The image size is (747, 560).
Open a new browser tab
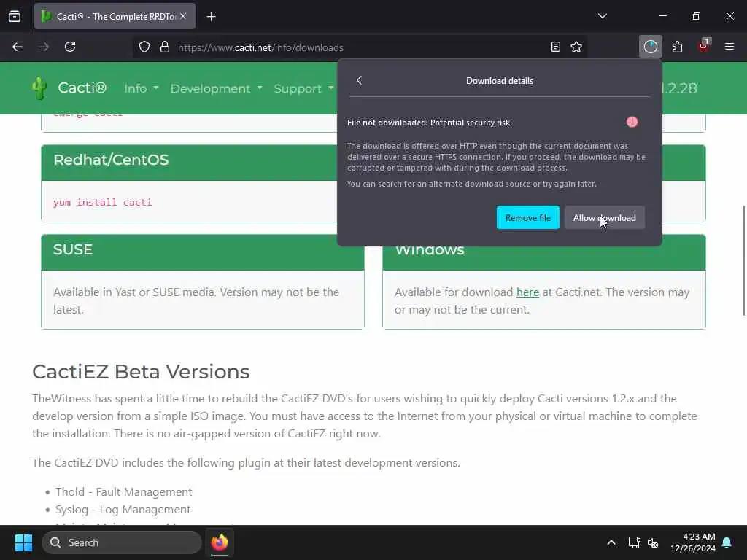(x=211, y=17)
